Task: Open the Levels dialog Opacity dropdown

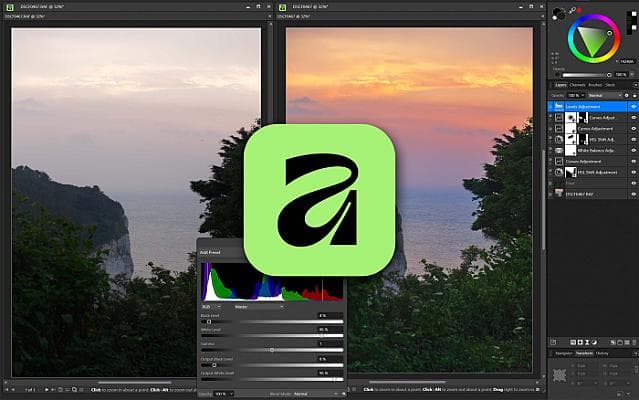Action: [x=224, y=394]
